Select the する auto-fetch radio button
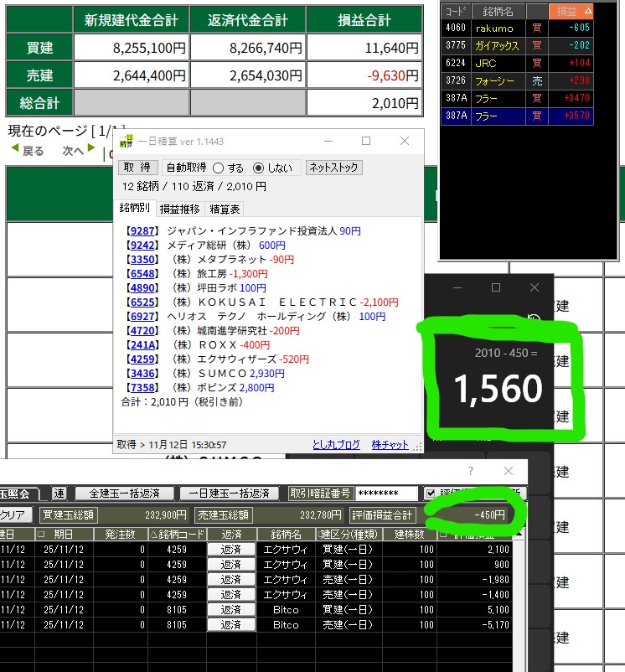The height and width of the screenshot is (672, 625). click(218, 168)
